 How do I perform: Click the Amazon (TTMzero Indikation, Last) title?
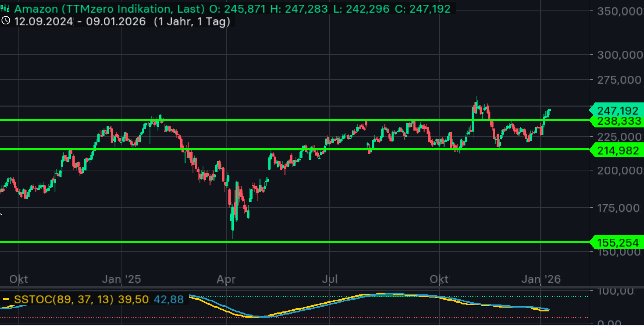109,9
